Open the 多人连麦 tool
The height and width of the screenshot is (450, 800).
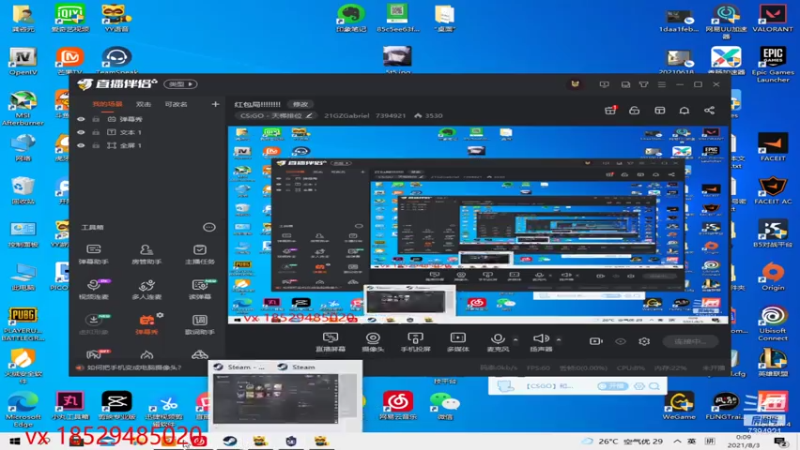(x=146, y=289)
